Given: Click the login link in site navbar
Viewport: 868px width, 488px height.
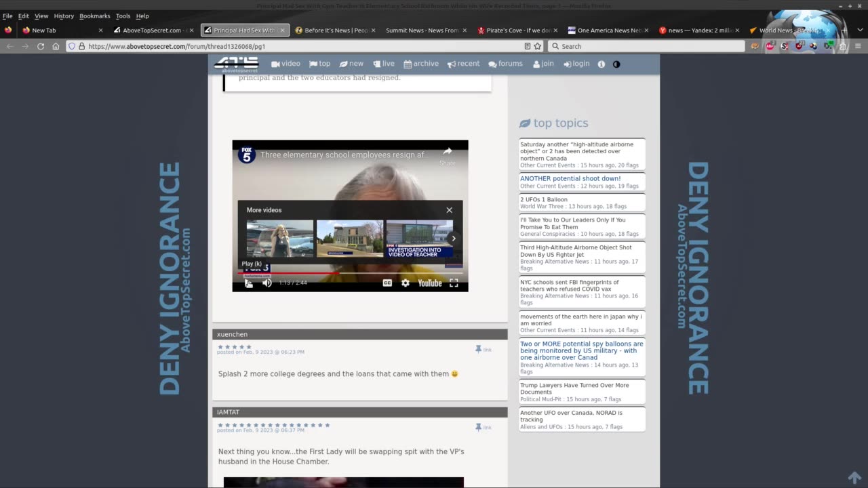Looking at the screenshot, I should pyautogui.click(x=576, y=64).
